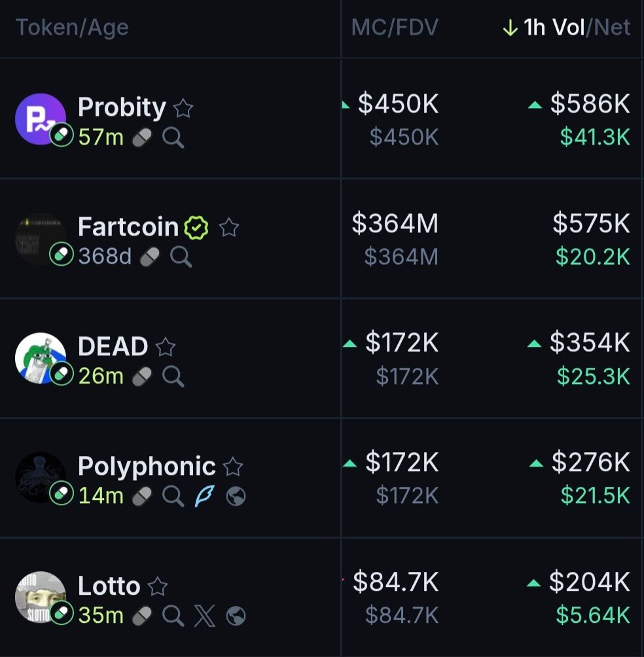Click the MC/FDV column header
Image resolution: width=644 pixels, height=657 pixels.
point(395,27)
